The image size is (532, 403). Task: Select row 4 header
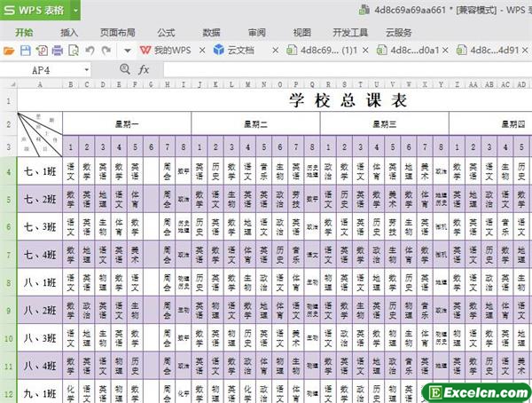click(9, 171)
